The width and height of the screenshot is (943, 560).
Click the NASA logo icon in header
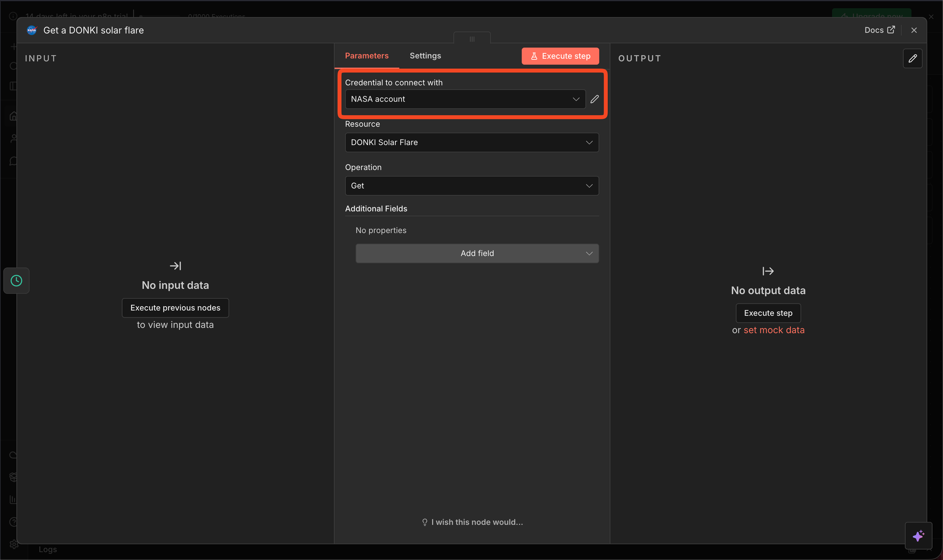point(32,30)
